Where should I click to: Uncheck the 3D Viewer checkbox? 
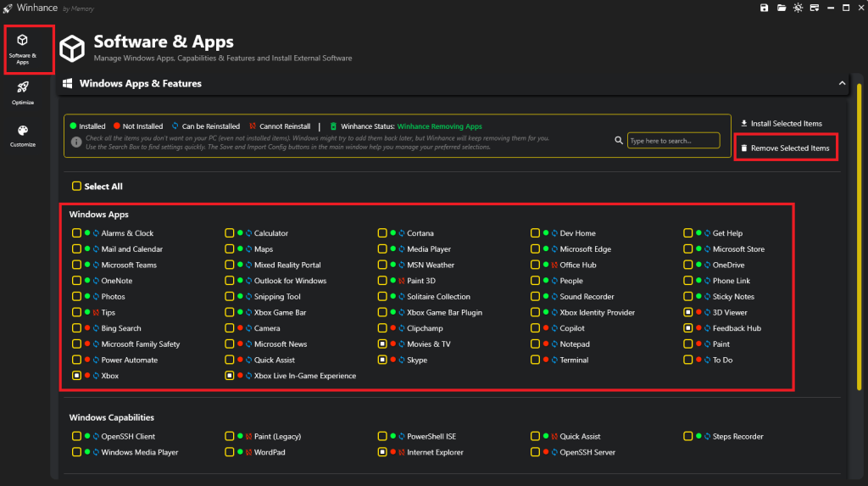coord(687,312)
